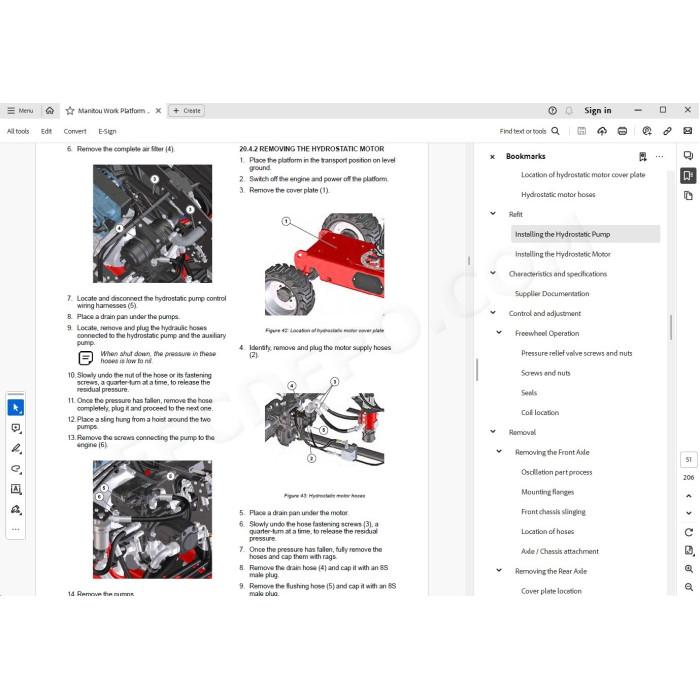The image size is (700, 700).
Task: Open the Edit menu
Action: pyautogui.click(x=46, y=131)
